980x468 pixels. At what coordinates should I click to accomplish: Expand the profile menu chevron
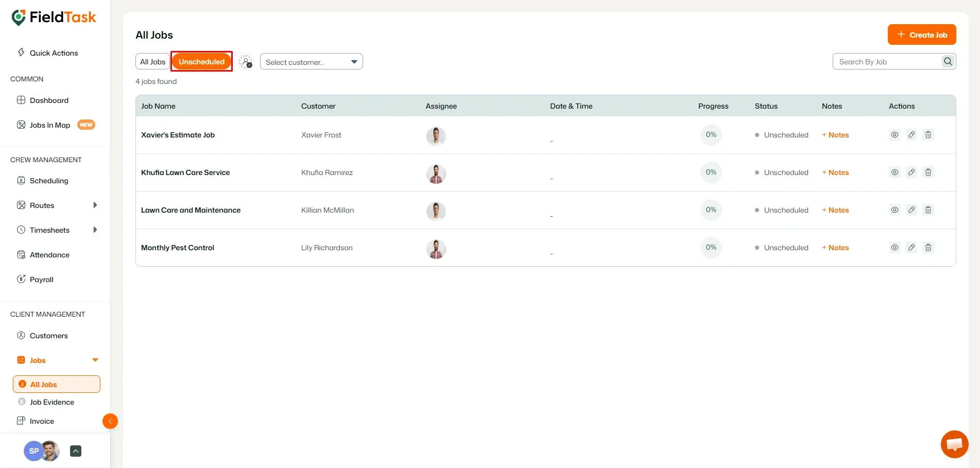(x=76, y=451)
